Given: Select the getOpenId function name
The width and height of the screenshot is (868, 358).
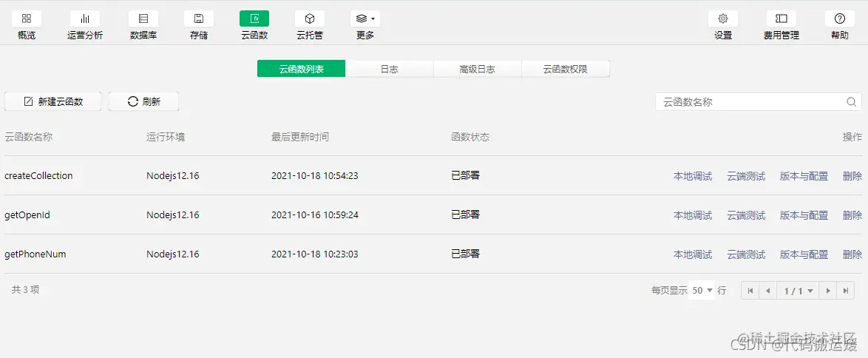Looking at the screenshot, I should coord(27,215).
